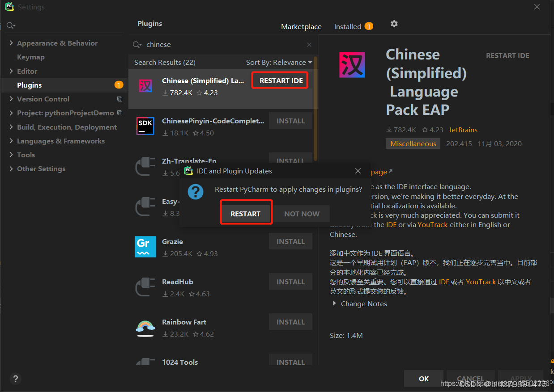
Task: Open the Sort By: Relevance dropdown
Action: [279, 62]
